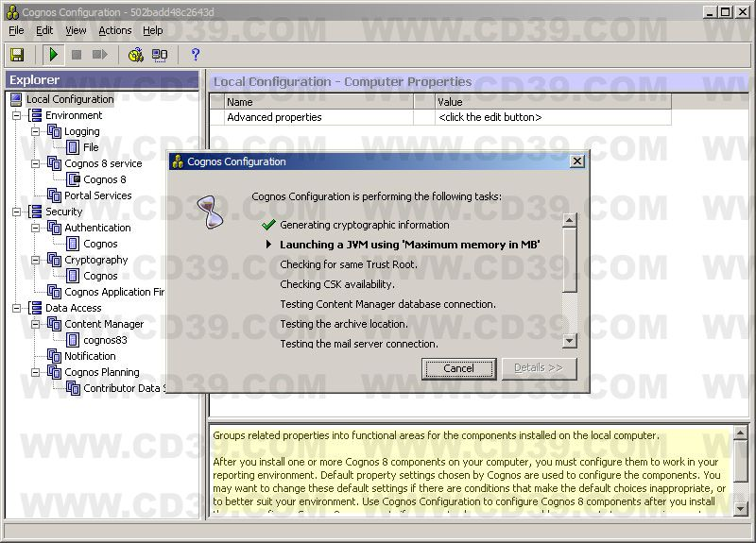
Task: Click the Portal Services node icon
Action: coord(54,195)
